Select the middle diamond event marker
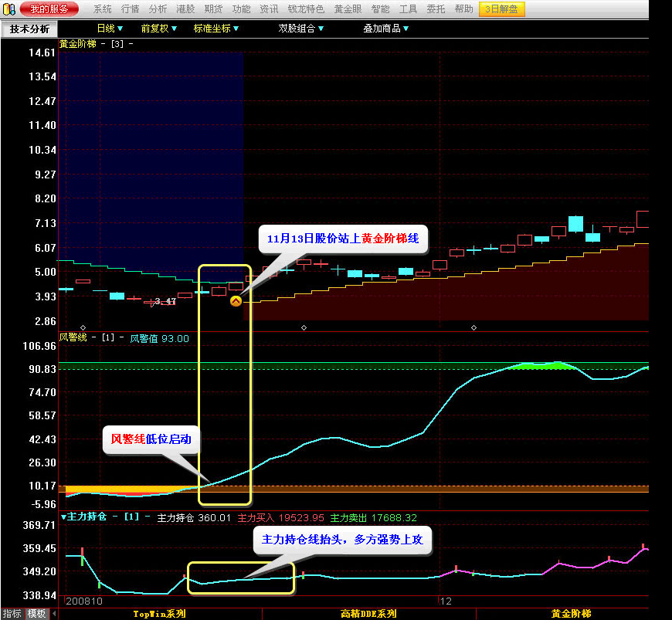The image size is (672, 620). (304, 328)
